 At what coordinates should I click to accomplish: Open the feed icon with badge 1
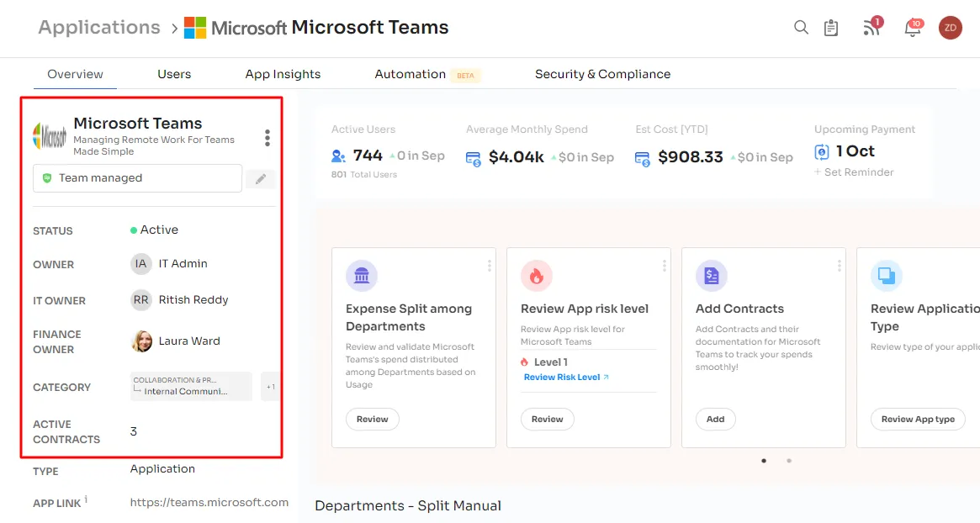(x=871, y=27)
